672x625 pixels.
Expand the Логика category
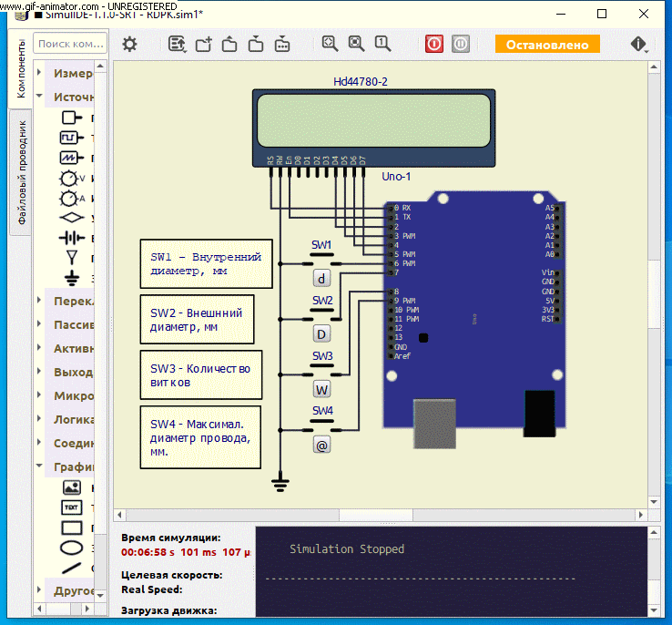tap(39, 418)
